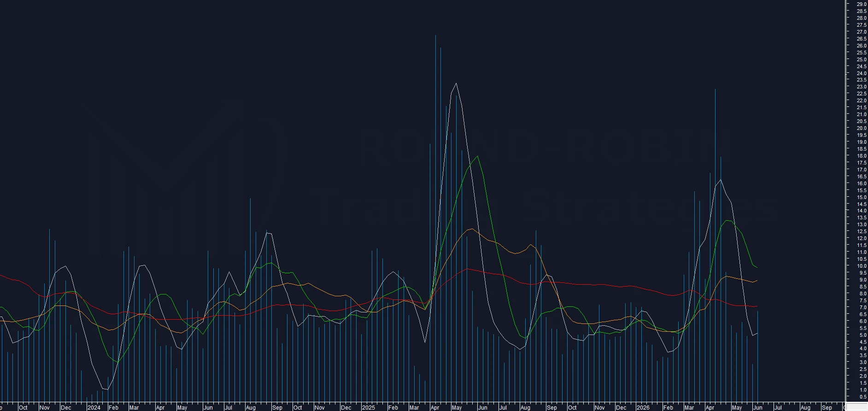Click the 21.5 value on price scale
Screen dimensions: 868x411
(862, 107)
